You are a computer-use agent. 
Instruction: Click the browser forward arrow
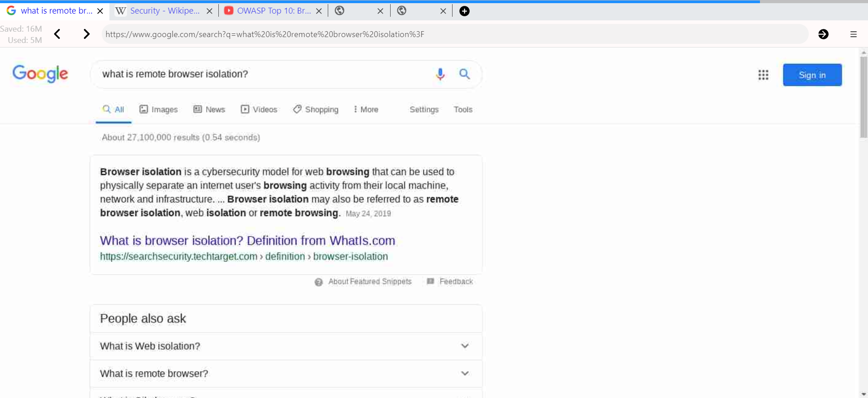86,34
